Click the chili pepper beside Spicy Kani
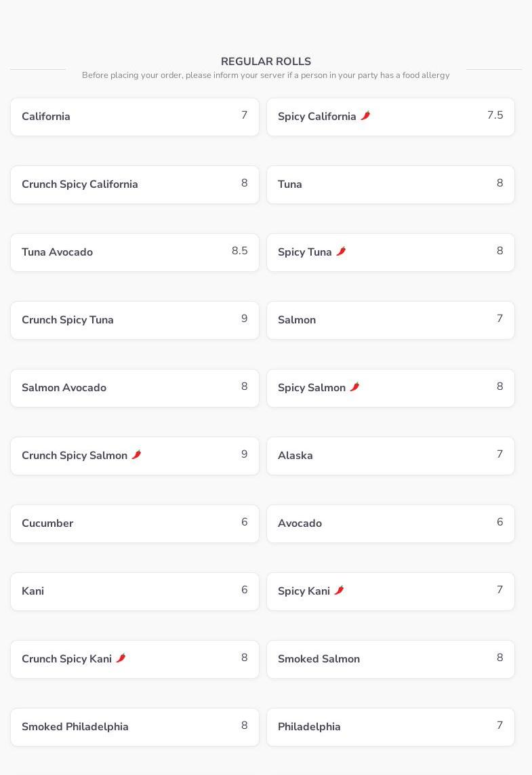The height and width of the screenshot is (775, 532). tap(339, 591)
